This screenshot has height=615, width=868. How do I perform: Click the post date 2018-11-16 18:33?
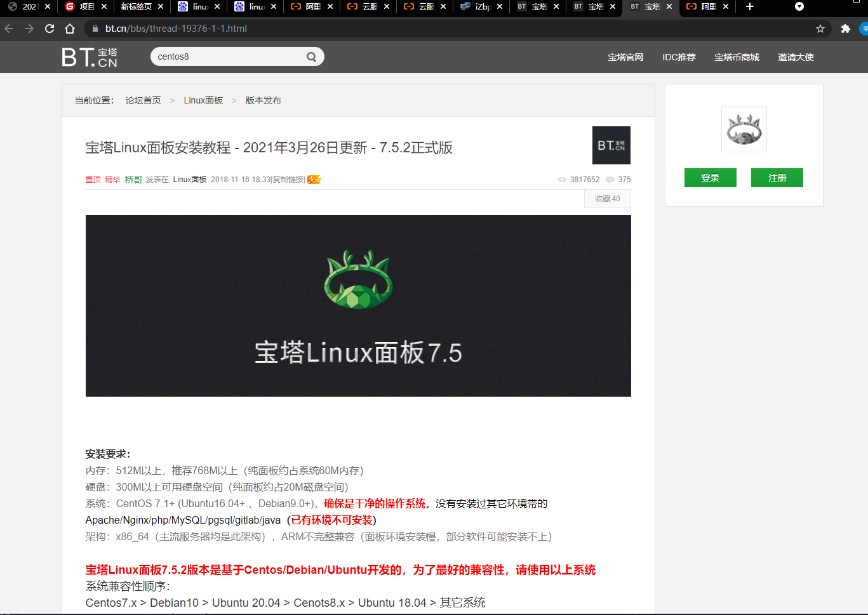[x=241, y=180]
